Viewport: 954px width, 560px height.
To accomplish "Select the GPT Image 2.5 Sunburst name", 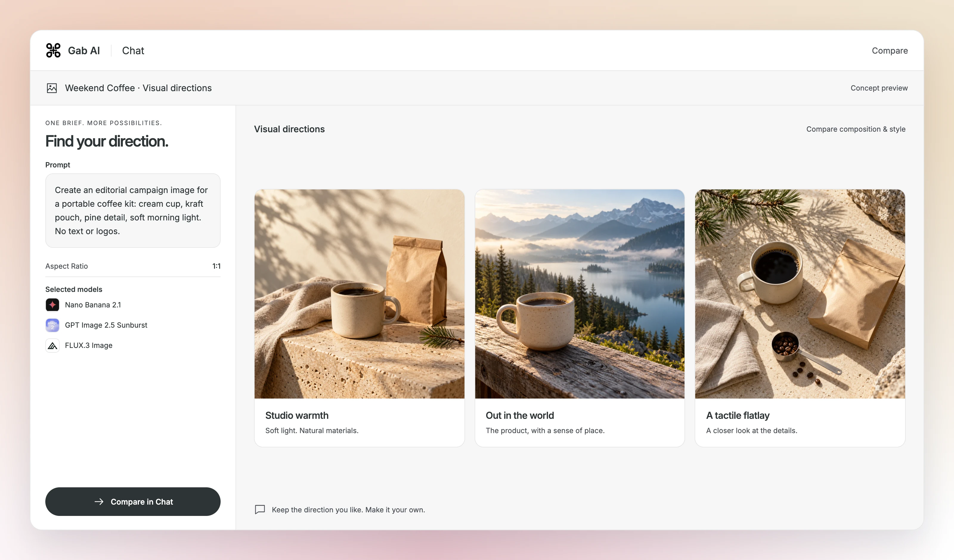I will (106, 325).
